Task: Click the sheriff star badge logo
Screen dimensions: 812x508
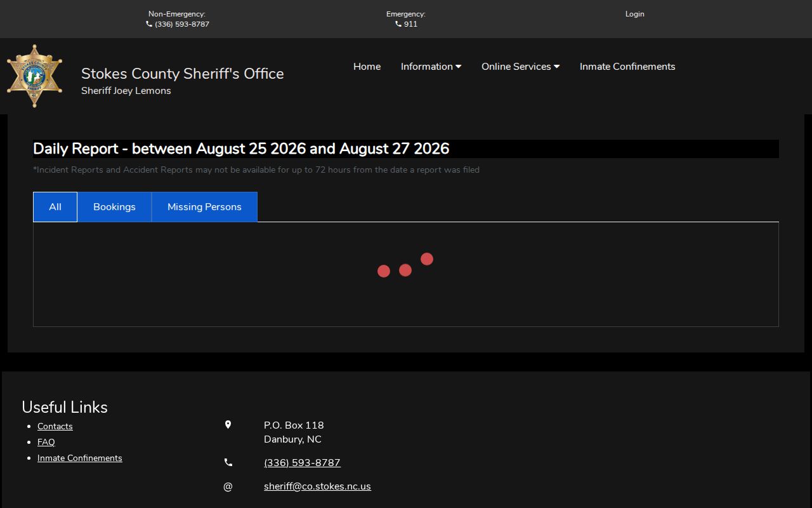Action: (x=34, y=76)
